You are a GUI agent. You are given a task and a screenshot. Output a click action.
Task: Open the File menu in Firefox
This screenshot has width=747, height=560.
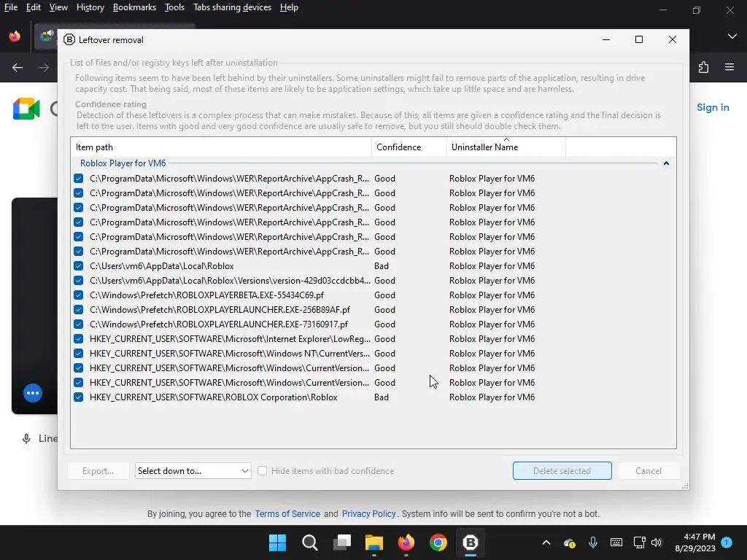(10, 7)
